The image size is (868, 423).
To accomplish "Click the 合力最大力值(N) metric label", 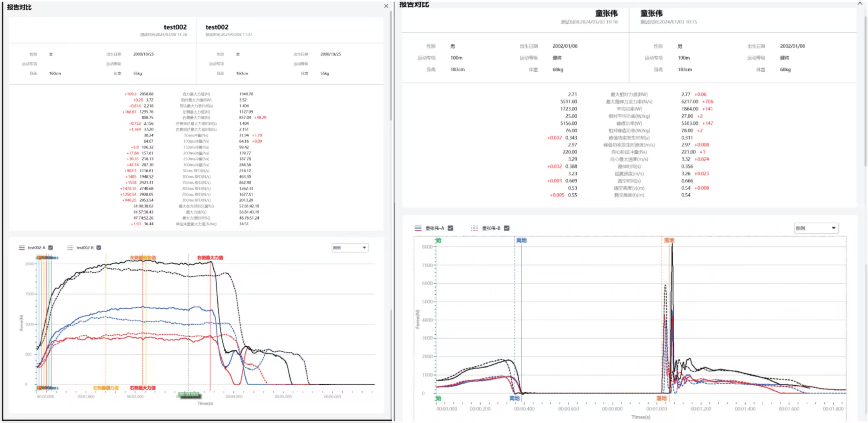I will (x=196, y=94).
